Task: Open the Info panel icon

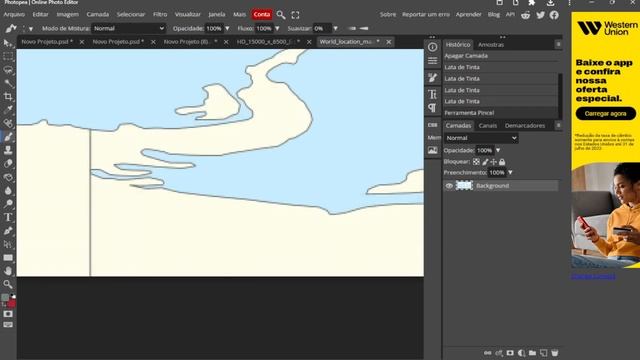Action: (x=432, y=47)
